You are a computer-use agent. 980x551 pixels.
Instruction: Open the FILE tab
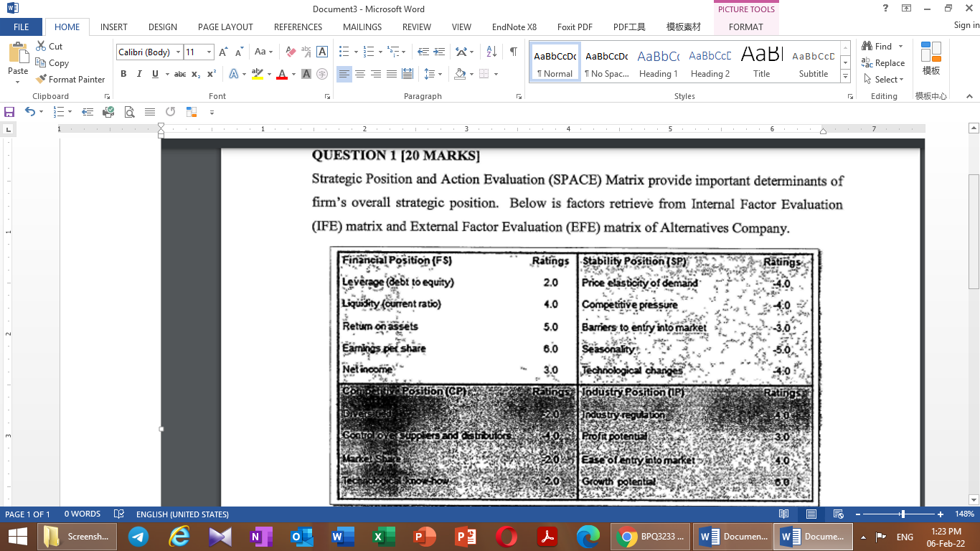[x=22, y=27]
